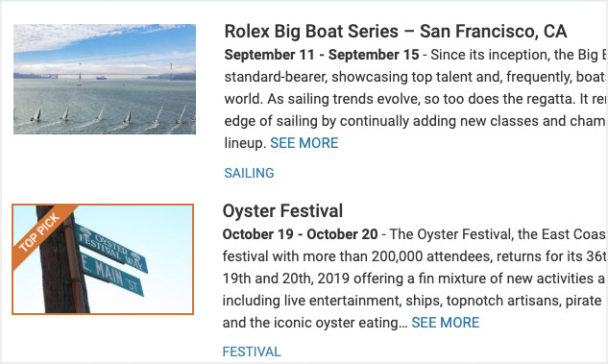The height and width of the screenshot is (364, 608).
Task: Open the Oyster Festival street sign thumbnail
Action: [103, 259]
